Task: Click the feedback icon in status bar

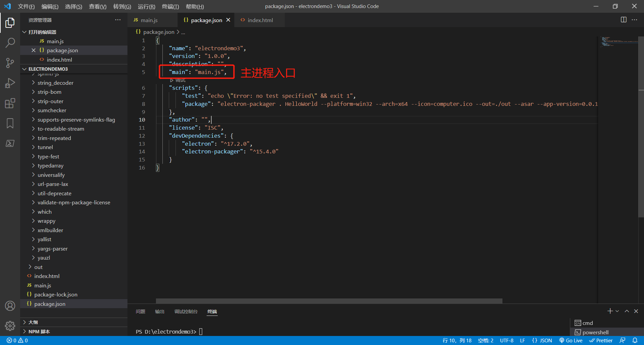Action: pos(622,341)
